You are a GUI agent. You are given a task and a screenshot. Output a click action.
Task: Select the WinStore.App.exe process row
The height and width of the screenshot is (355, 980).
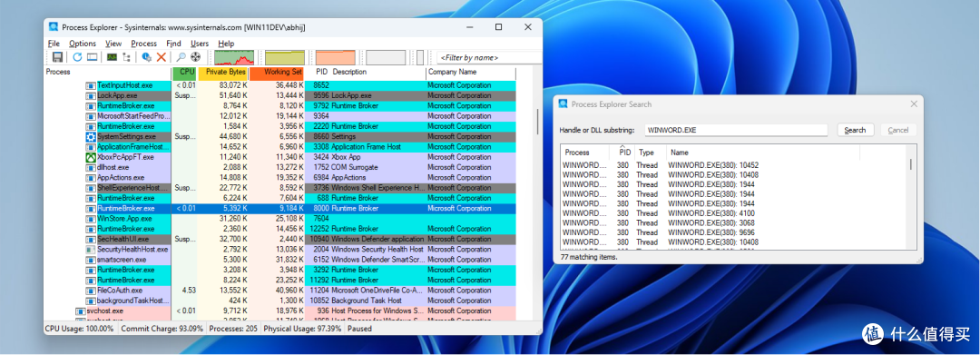pyautogui.click(x=281, y=219)
